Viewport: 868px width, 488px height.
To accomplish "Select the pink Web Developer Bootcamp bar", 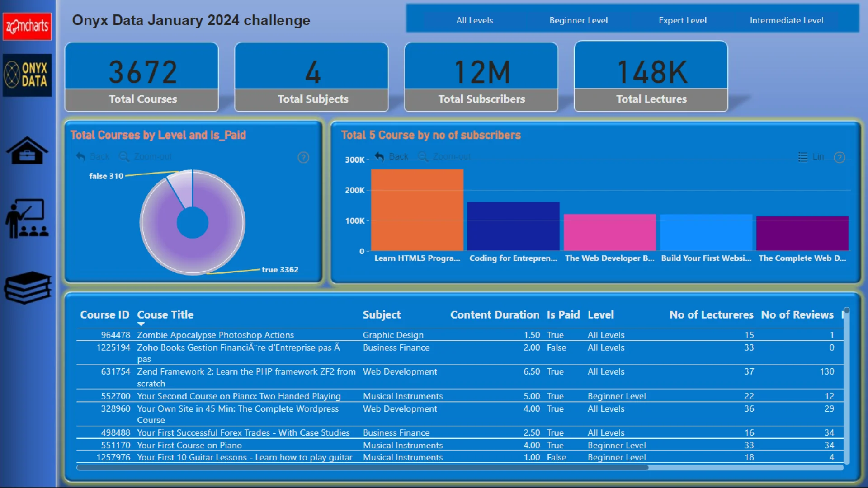I will tap(609, 232).
